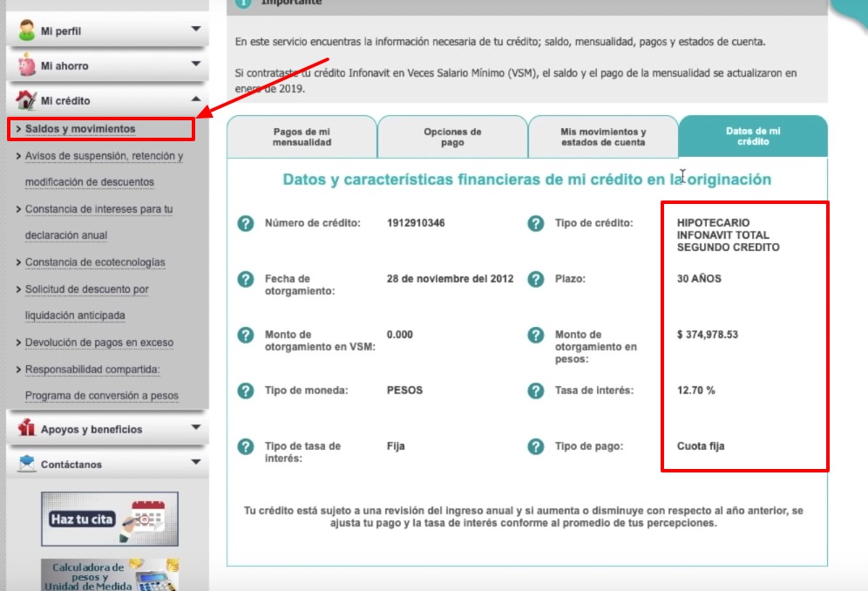This screenshot has width=868, height=591.
Task: Click the Contáctanos envelope icon
Action: 26,463
